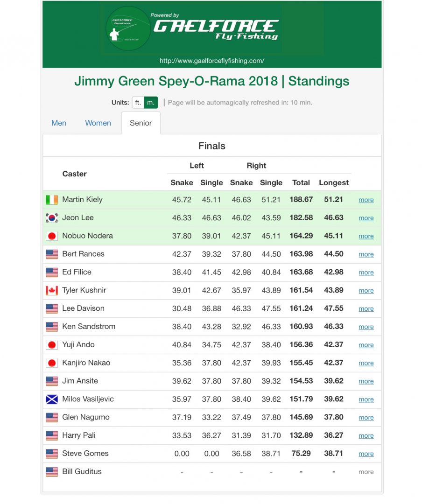
Task: Click the more link for Harry Pali
Action: click(366, 436)
